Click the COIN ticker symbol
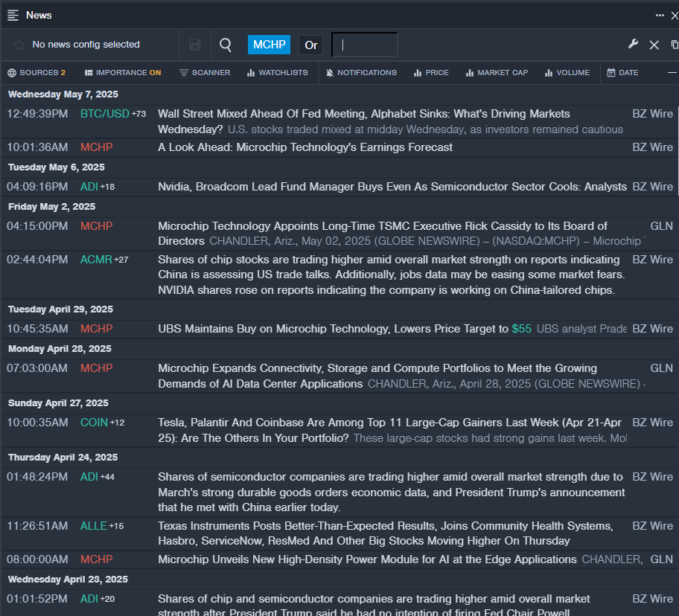This screenshot has width=679, height=616. (x=94, y=423)
